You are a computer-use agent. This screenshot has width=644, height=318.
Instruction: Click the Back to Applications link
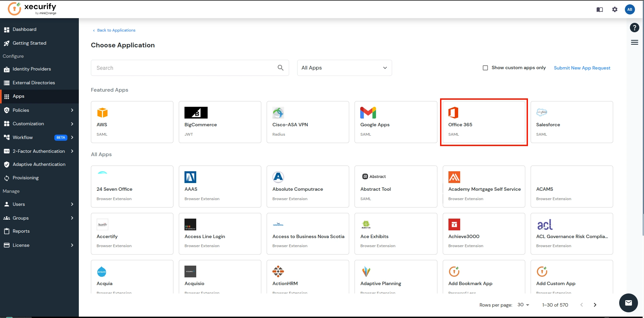116,30
